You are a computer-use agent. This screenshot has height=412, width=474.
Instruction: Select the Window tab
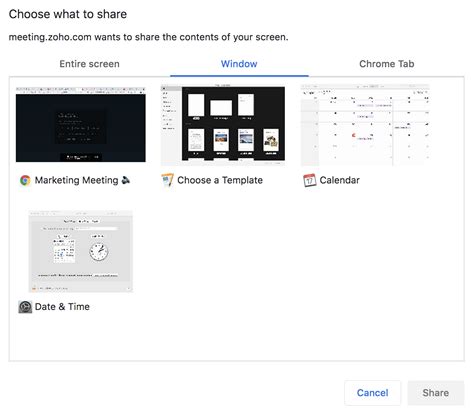pyautogui.click(x=239, y=64)
